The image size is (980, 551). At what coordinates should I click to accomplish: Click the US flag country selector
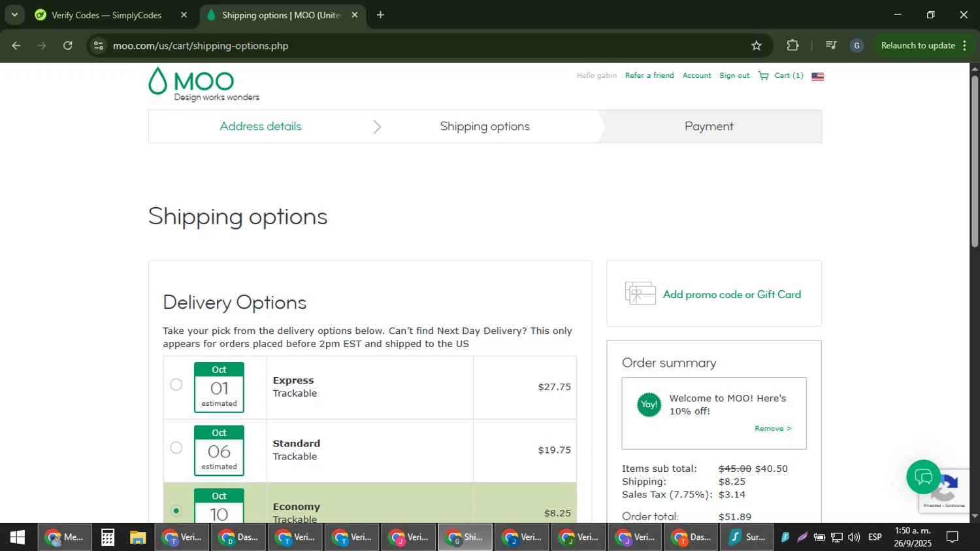[817, 76]
